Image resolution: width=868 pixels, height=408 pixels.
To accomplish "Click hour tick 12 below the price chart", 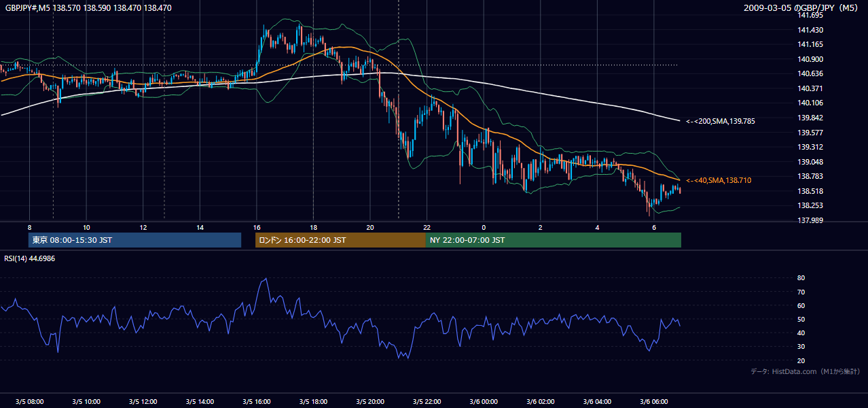I will (x=143, y=227).
